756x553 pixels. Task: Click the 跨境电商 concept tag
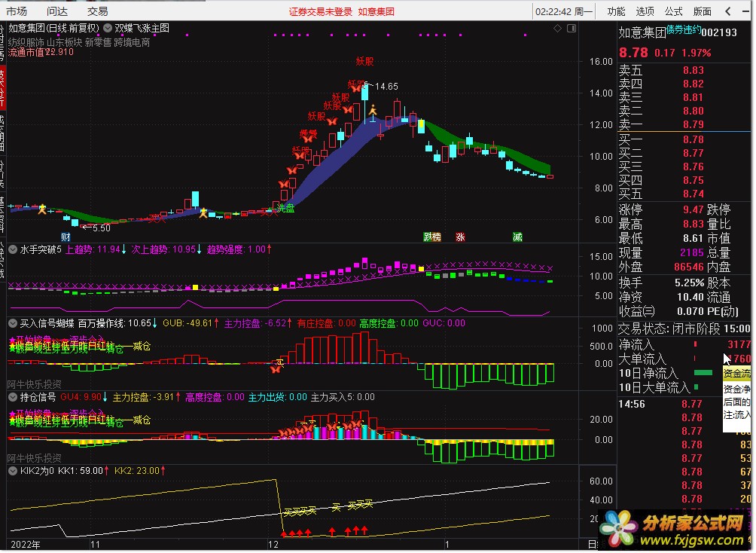[132, 42]
